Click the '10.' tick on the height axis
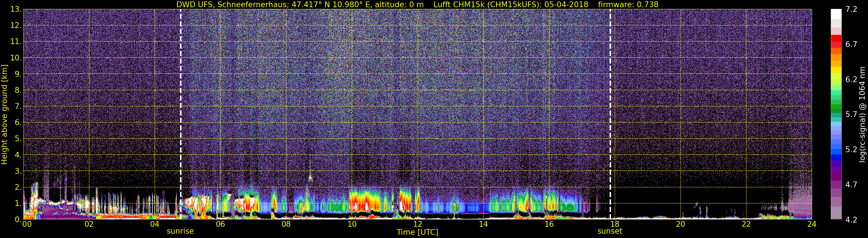Screen dimensions: 868x238 16,58
